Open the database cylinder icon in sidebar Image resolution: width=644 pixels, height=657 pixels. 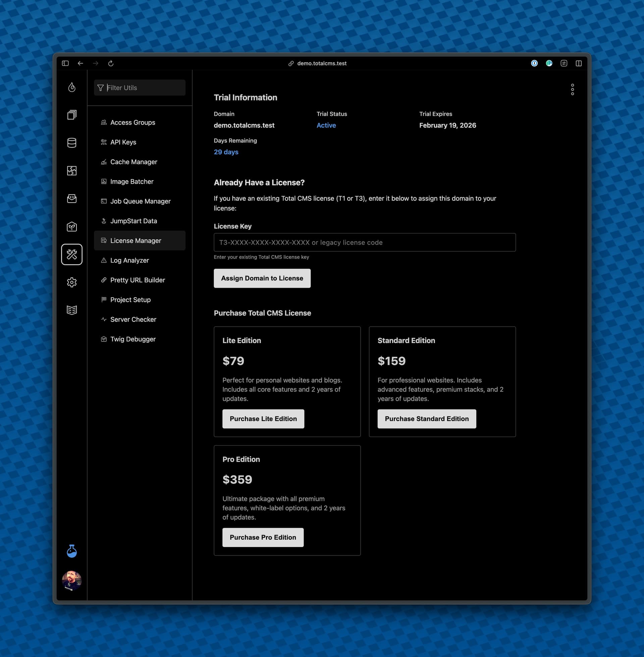pyautogui.click(x=72, y=143)
